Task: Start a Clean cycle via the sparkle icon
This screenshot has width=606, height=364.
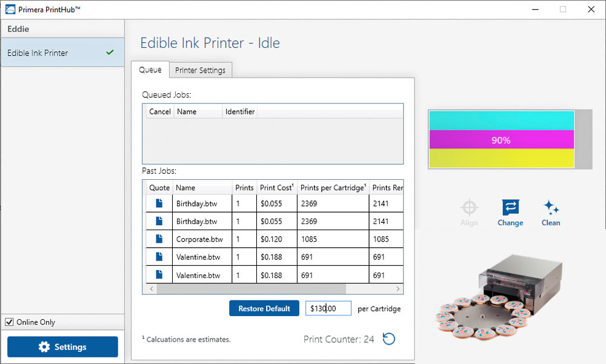Action: 551,207
